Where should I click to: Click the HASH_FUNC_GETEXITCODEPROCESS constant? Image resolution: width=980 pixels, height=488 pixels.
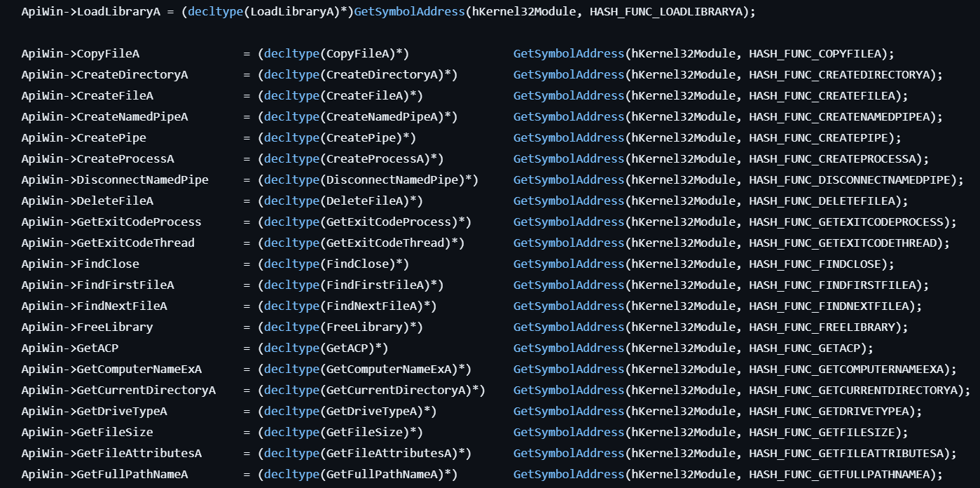pyautogui.click(x=849, y=222)
